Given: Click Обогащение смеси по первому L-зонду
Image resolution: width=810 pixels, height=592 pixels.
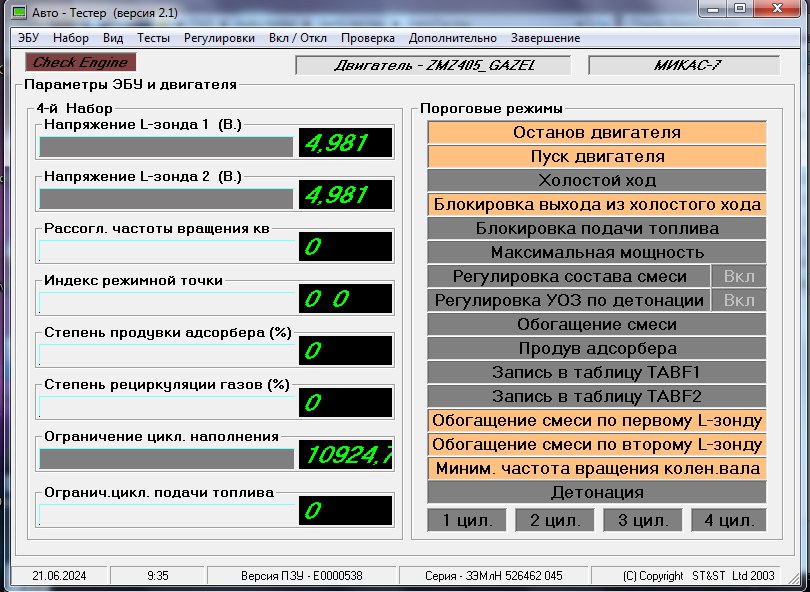Looking at the screenshot, I should 597,421.
